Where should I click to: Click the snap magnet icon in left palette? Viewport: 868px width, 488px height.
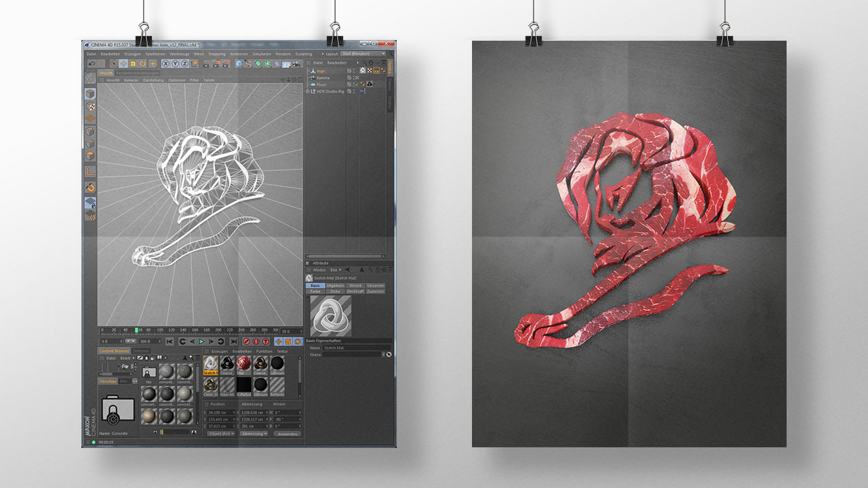point(90,187)
